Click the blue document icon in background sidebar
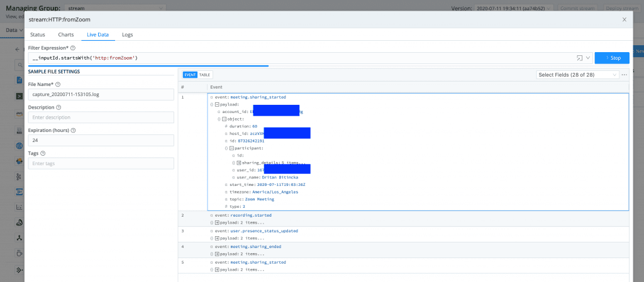The width and height of the screenshot is (644, 282). tap(19, 80)
